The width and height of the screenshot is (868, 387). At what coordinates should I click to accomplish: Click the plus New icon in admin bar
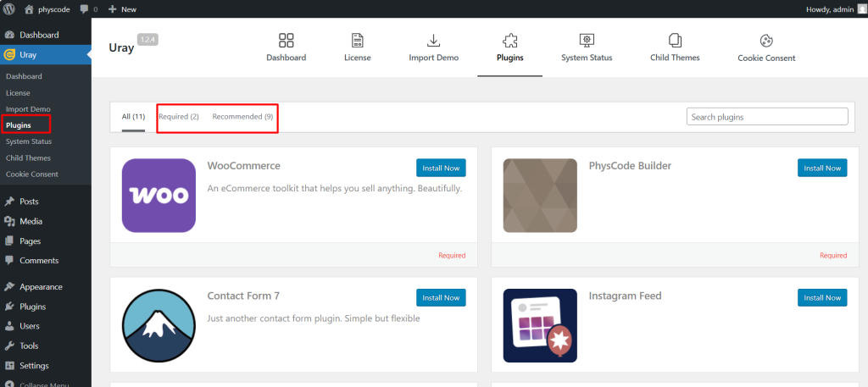[x=113, y=8]
